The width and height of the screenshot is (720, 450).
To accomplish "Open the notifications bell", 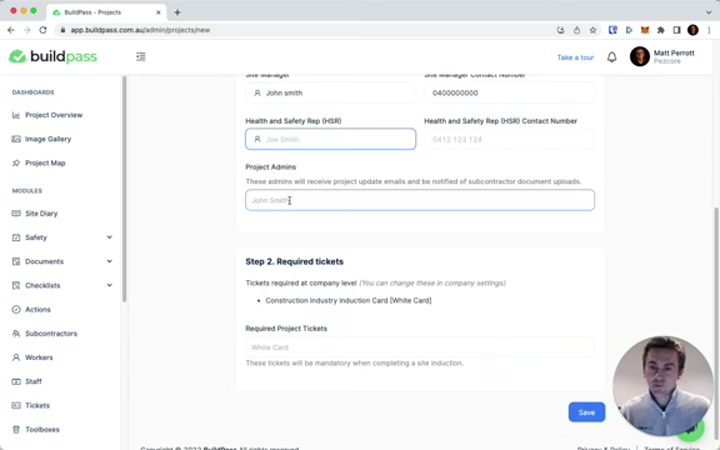I will point(612,57).
